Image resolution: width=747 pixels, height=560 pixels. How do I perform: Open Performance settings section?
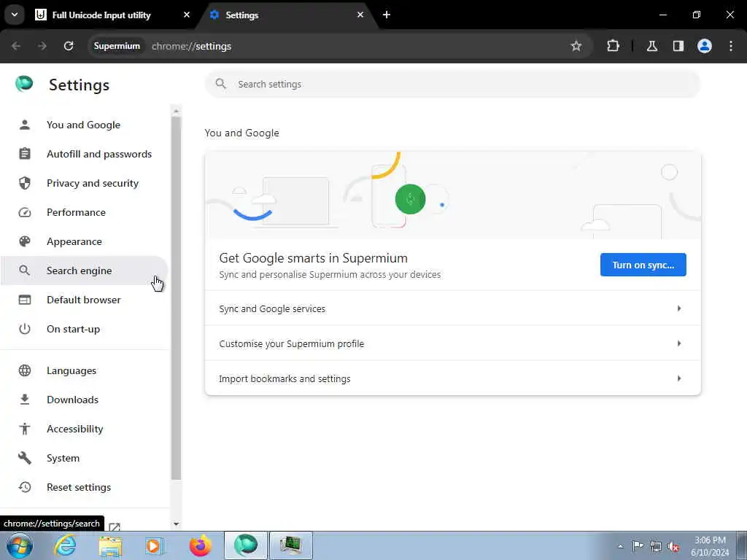tap(84, 212)
